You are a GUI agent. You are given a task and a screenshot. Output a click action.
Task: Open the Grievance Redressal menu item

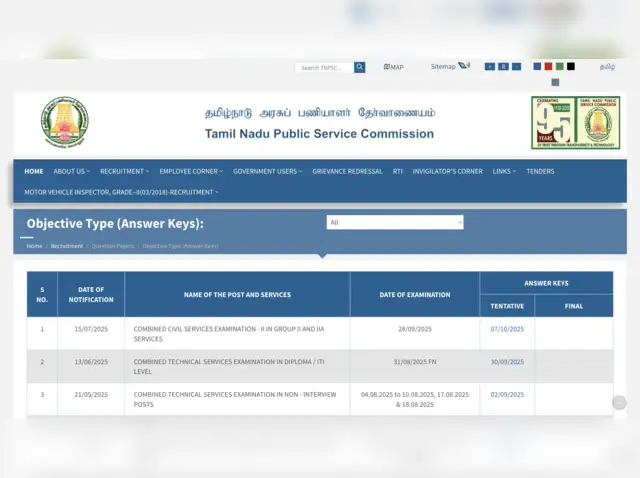click(x=347, y=171)
